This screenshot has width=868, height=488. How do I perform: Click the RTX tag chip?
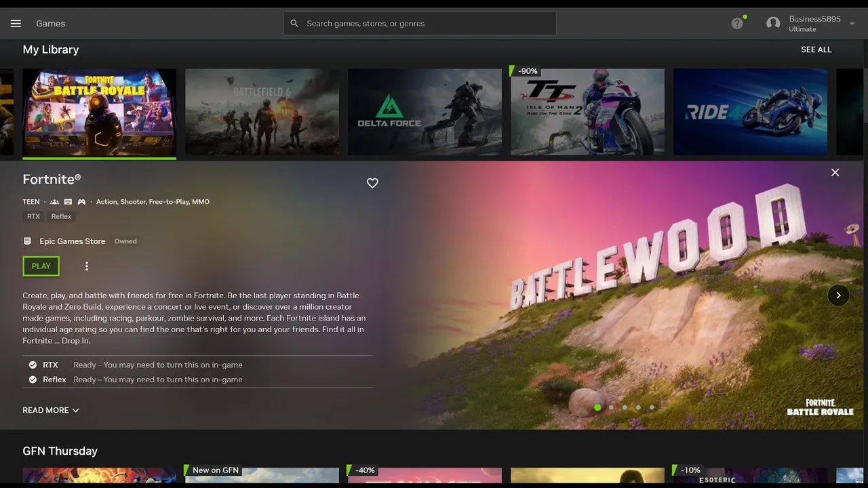[33, 216]
